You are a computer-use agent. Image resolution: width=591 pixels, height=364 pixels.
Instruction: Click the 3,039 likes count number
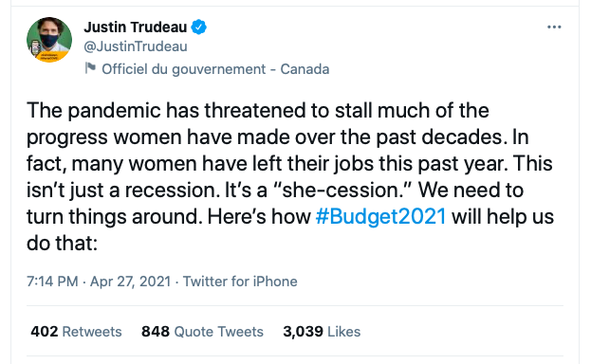[x=303, y=332]
